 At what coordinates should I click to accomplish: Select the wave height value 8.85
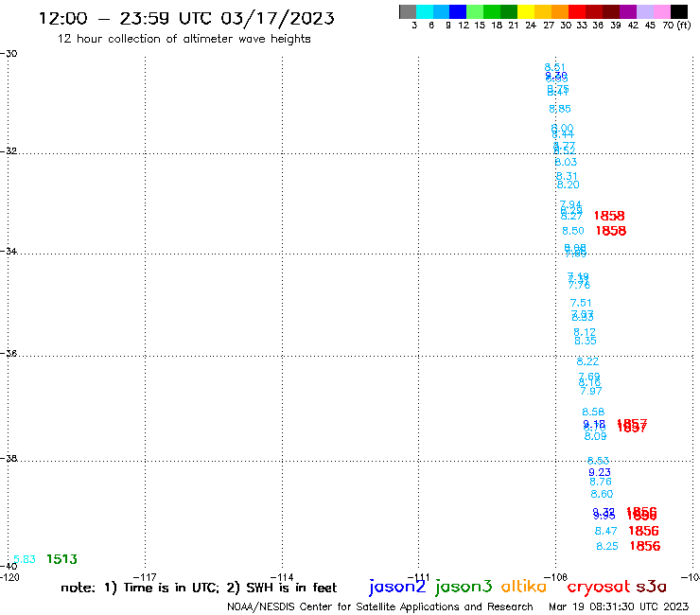(x=560, y=109)
